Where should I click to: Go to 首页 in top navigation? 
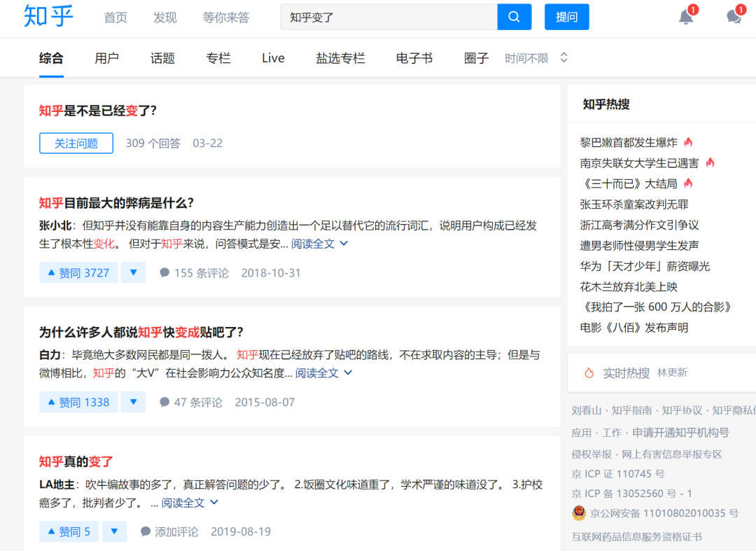click(115, 18)
